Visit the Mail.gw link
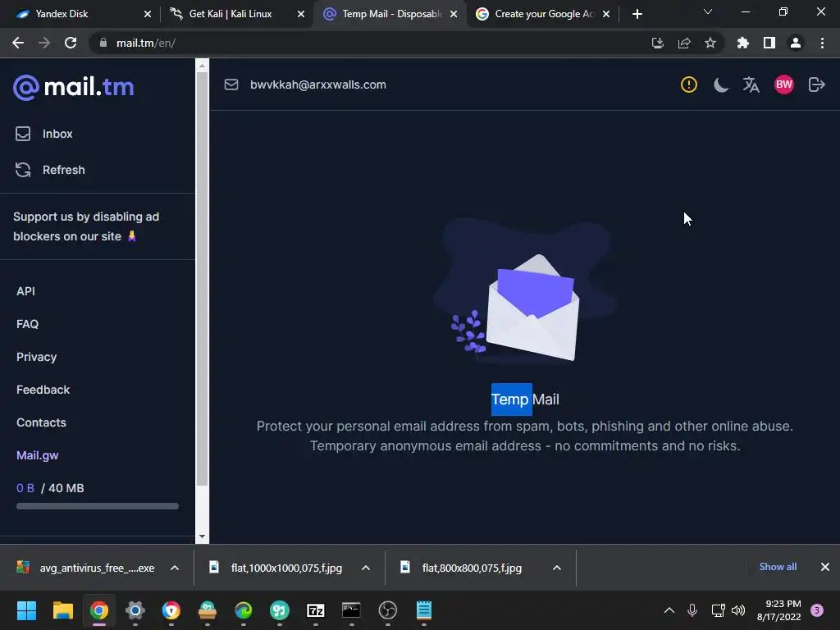This screenshot has width=840, height=630. 38,455
